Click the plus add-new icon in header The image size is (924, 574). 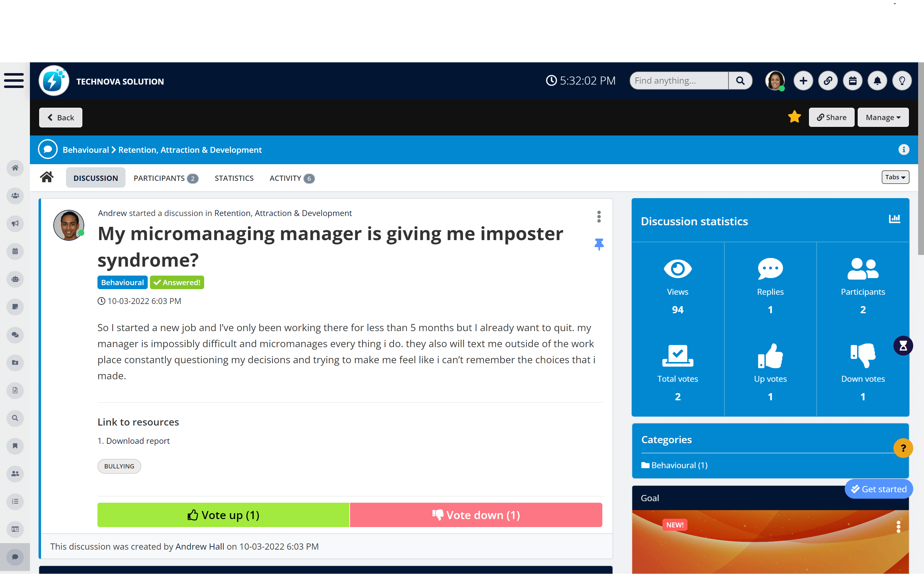803,81
